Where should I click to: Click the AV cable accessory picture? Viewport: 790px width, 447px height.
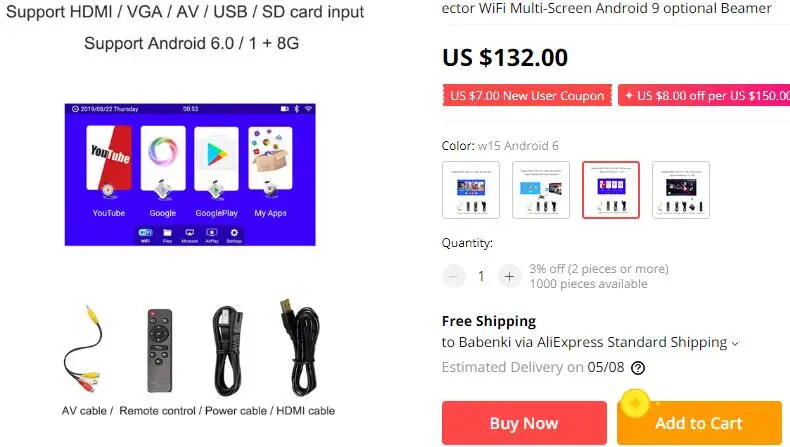(x=84, y=349)
